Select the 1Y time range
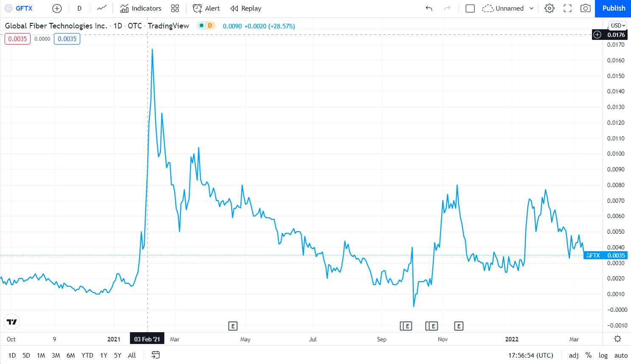The width and height of the screenshot is (631, 364). coord(104,355)
